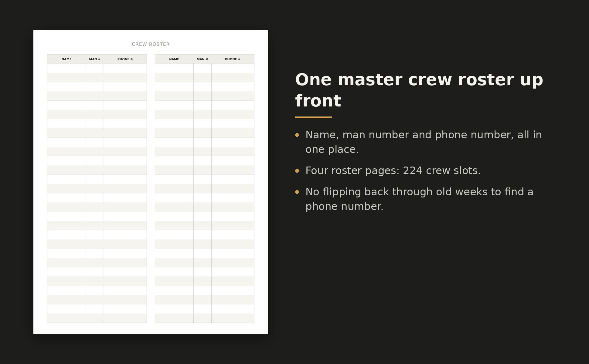The image size is (589, 364).
Task: Select the PHONE # header in the left table
Action: (x=125, y=59)
